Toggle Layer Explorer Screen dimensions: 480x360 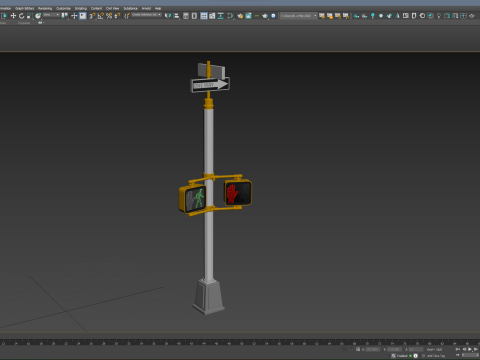click(x=194, y=16)
